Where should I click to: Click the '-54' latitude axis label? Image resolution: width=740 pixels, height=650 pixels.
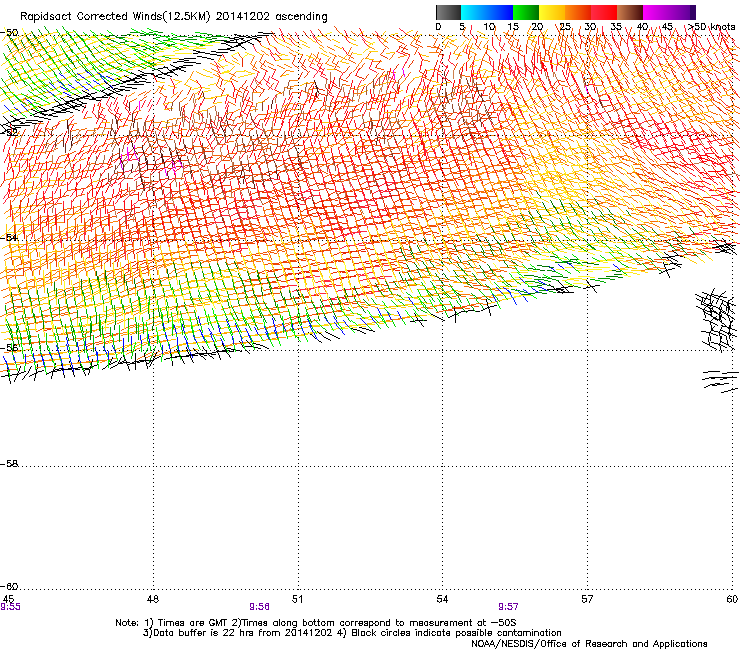tap(9, 237)
